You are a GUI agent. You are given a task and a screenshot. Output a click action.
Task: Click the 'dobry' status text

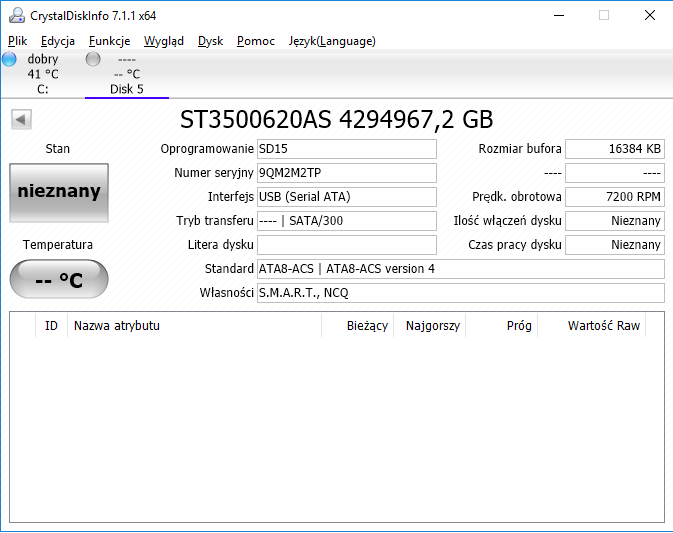[43, 59]
